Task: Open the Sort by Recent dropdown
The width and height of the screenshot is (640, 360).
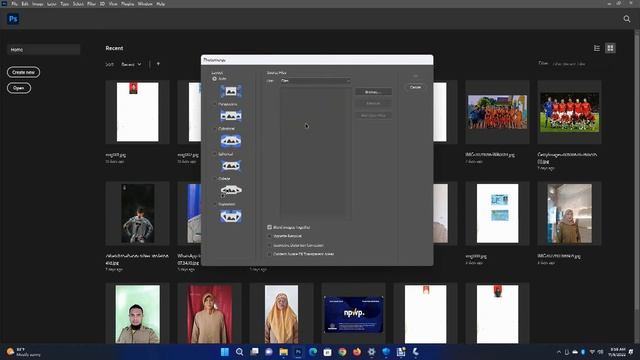Action: pos(131,64)
